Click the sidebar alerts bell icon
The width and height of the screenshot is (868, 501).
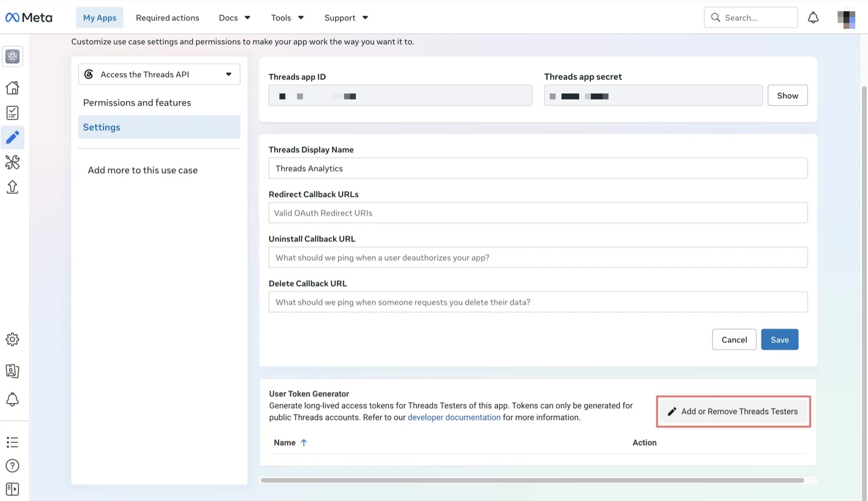click(x=13, y=400)
